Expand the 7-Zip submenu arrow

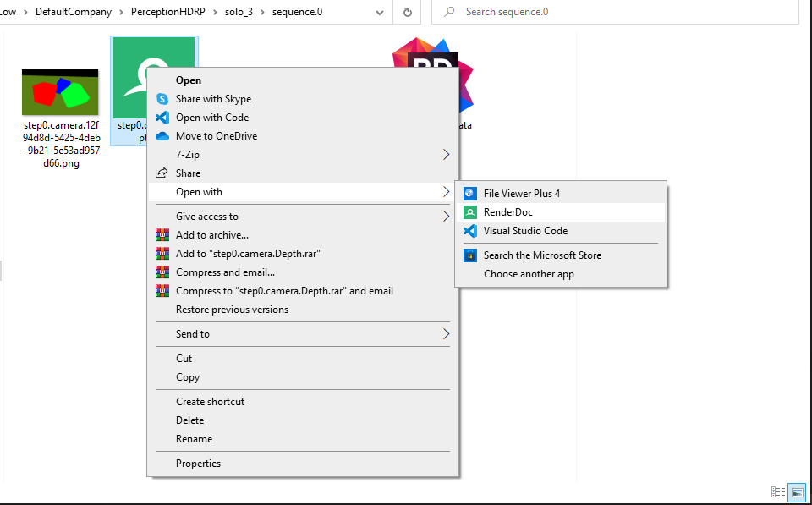(446, 155)
